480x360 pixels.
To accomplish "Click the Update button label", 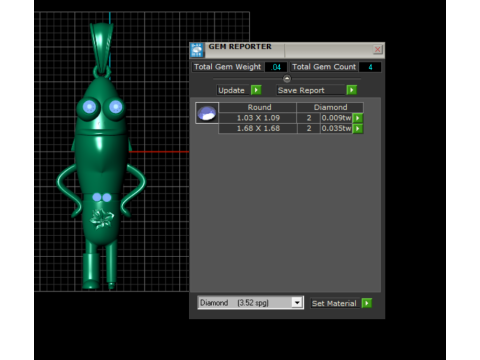I will click(x=231, y=90).
